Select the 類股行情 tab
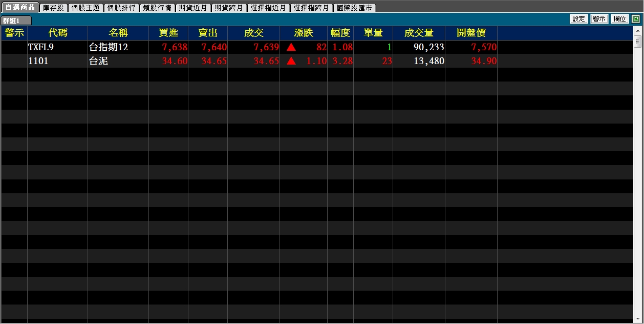 coord(157,8)
